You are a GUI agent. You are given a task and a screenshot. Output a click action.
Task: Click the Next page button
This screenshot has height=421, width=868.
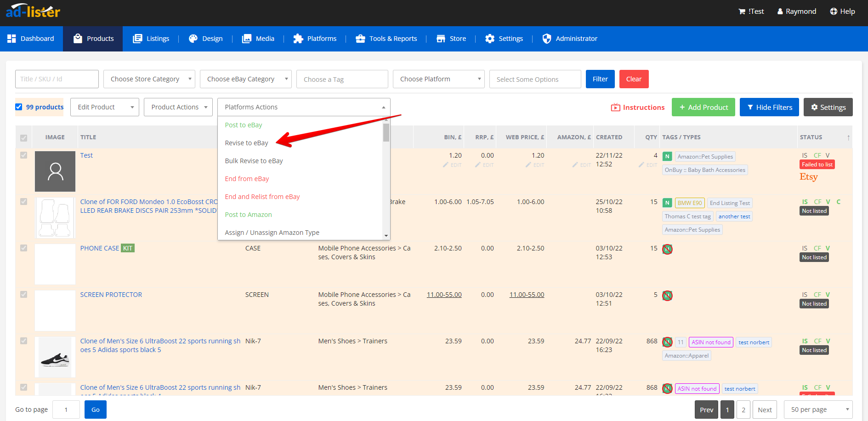765,410
